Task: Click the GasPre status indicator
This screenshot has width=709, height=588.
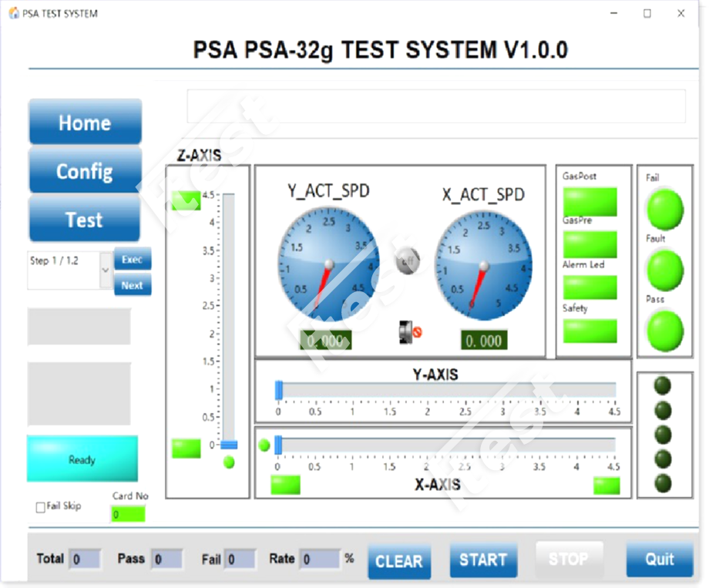Action: (x=590, y=244)
